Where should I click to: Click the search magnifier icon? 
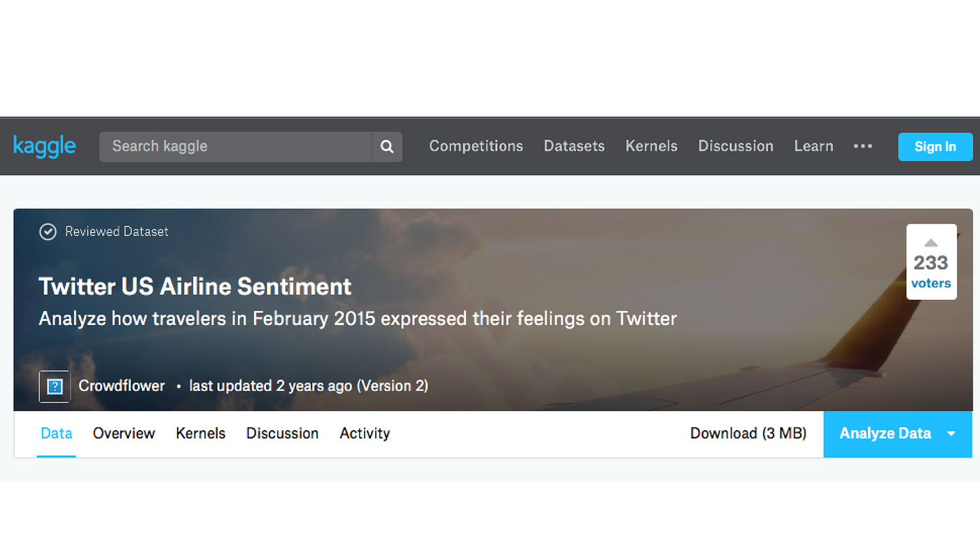(x=386, y=146)
